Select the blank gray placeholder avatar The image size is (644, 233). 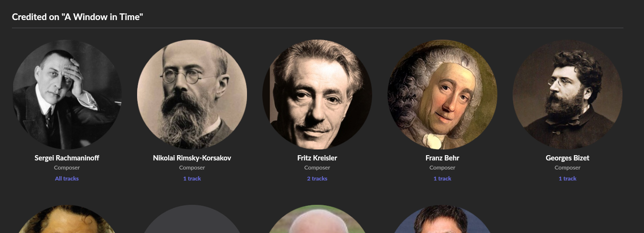[192, 219]
